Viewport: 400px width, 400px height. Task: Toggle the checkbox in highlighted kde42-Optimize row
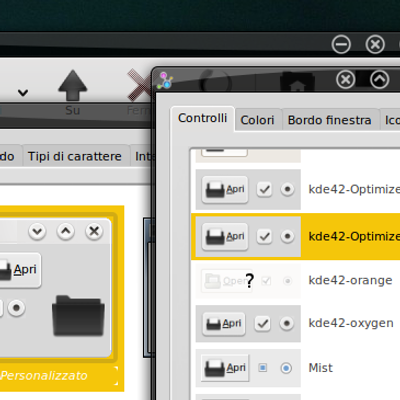264,236
